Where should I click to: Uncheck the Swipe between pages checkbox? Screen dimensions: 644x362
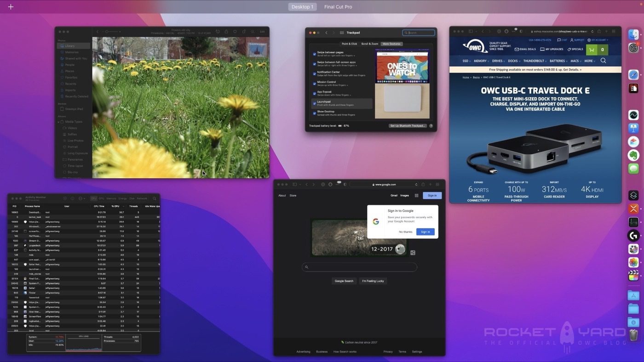315,54
